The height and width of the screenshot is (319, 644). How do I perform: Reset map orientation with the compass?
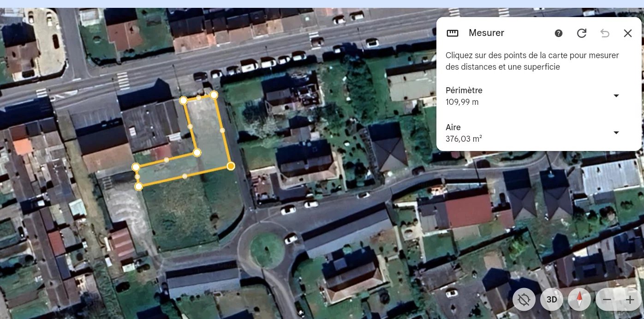[x=579, y=300]
